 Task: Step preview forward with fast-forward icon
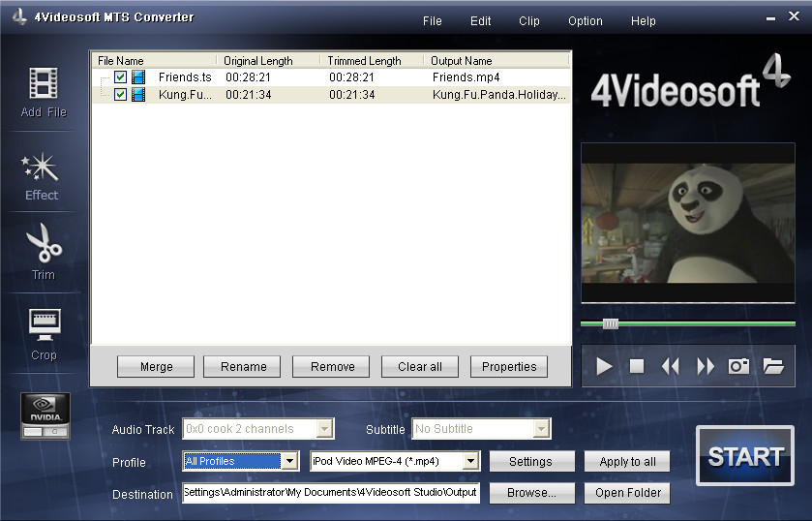(706, 366)
